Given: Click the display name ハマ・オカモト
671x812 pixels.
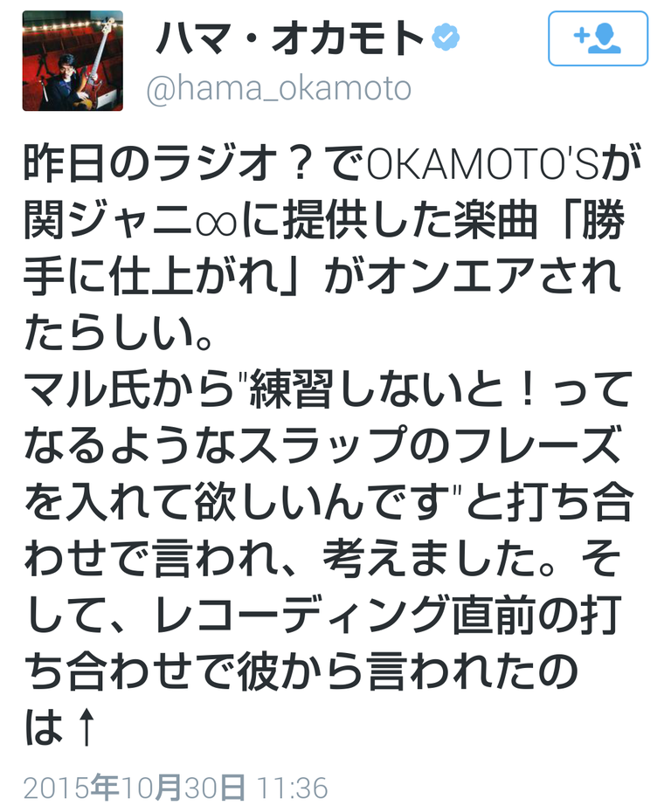Looking at the screenshot, I should point(290,38).
